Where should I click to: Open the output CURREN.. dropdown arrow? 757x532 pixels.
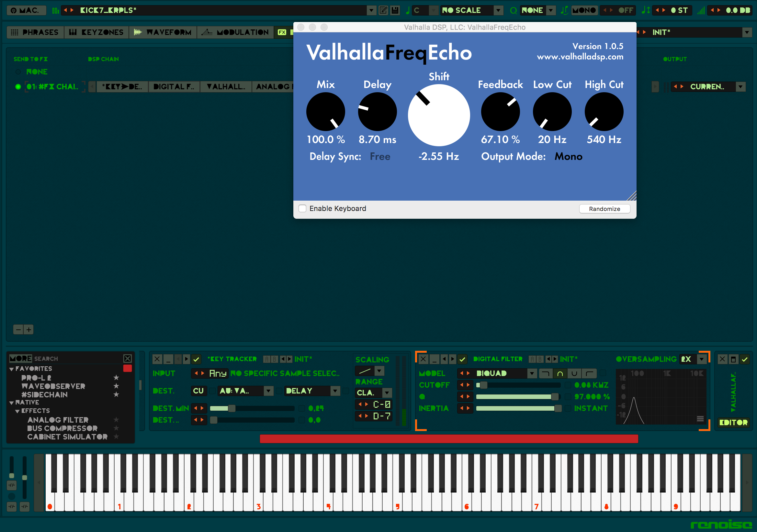tap(741, 87)
